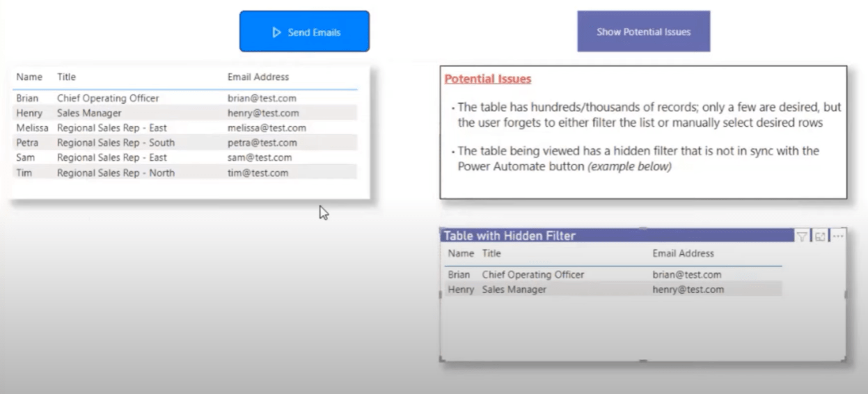The image size is (868, 394).
Task: Click Regional Sales Rep - South title
Action: 116,143
